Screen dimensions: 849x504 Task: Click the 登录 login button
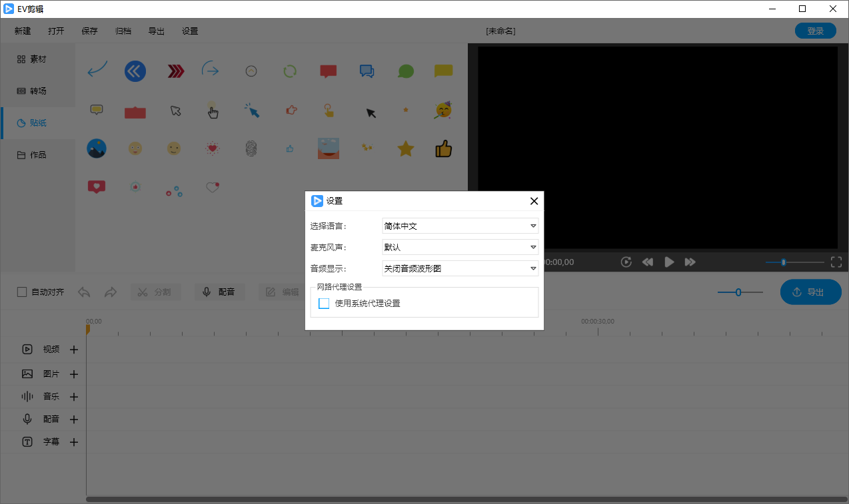(x=815, y=31)
